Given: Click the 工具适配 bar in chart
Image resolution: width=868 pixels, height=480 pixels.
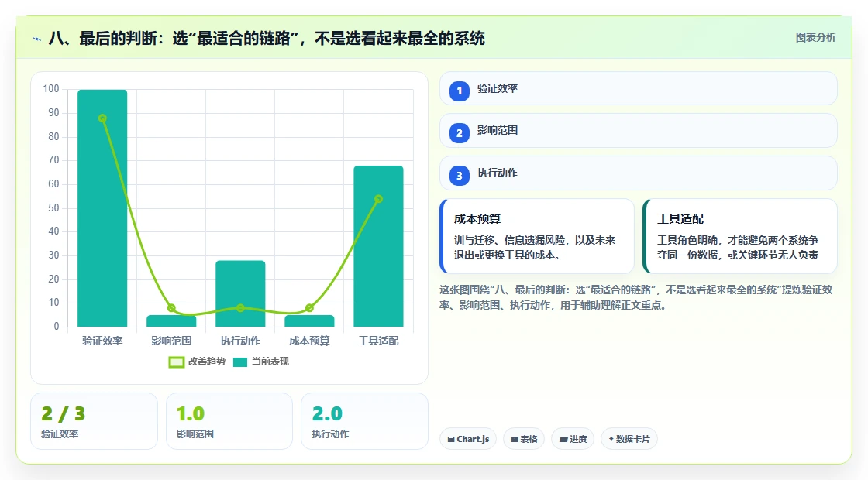Looking at the screenshot, I should click(x=379, y=246).
